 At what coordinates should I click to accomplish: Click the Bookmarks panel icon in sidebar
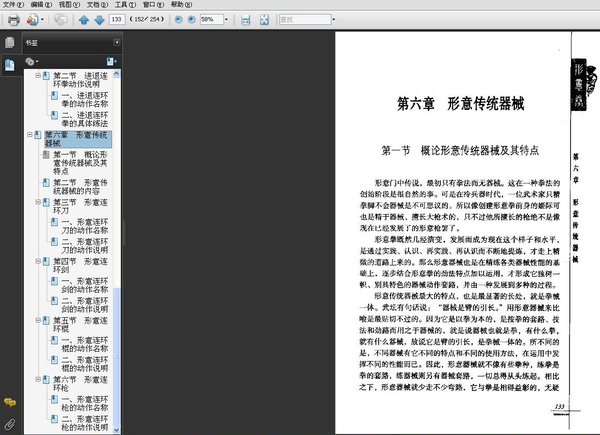10,65
